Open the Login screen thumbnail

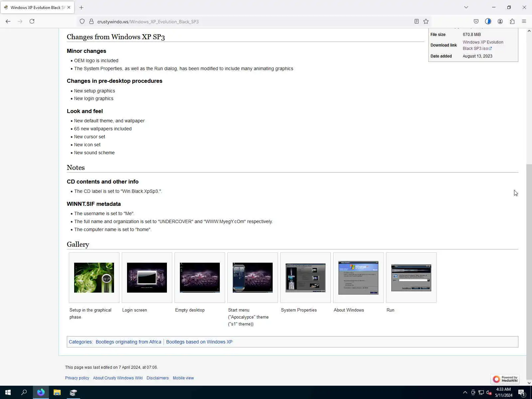click(x=147, y=278)
